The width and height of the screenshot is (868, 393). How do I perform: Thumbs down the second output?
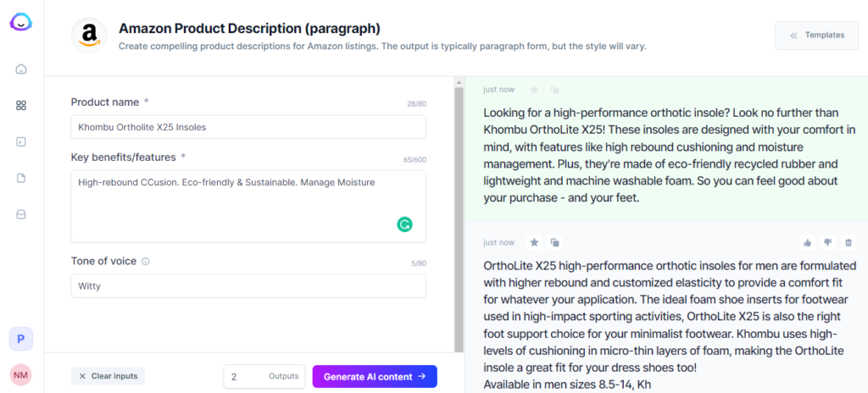[828, 242]
